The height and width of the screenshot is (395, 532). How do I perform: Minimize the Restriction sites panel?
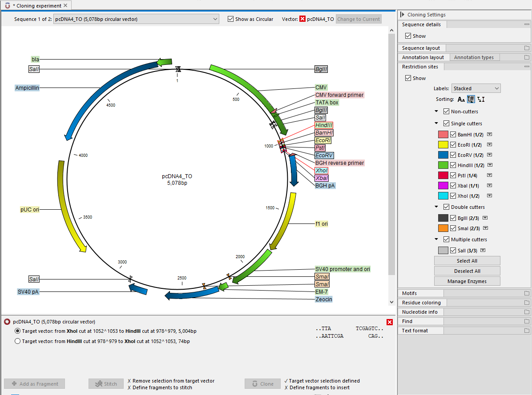tap(527, 67)
